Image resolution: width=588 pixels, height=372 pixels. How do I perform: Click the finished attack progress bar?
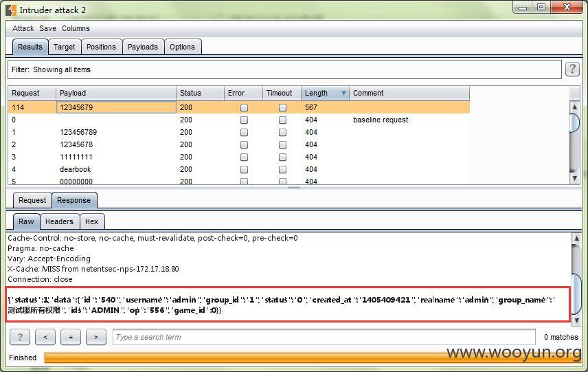click(x=313, y=358)
